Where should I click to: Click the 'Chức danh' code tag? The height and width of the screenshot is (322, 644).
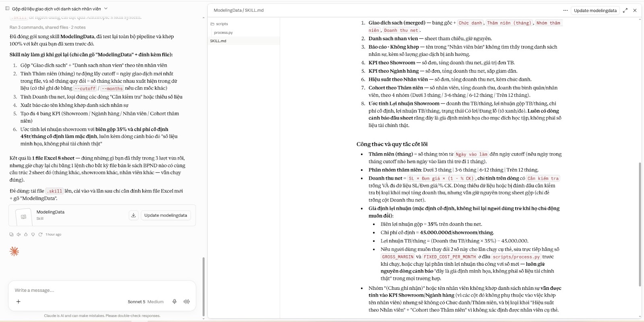coord(470,23)
